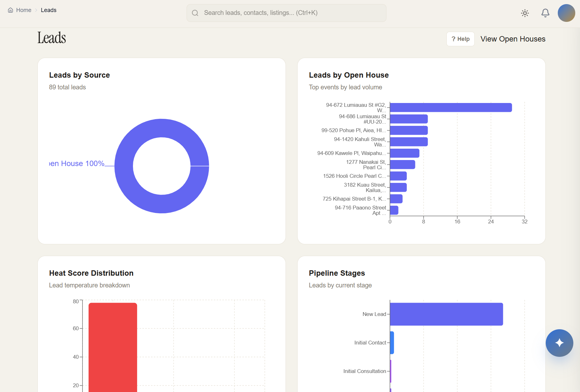
Task: Open the AI assistant sparkle button
Action: [559, 343]
